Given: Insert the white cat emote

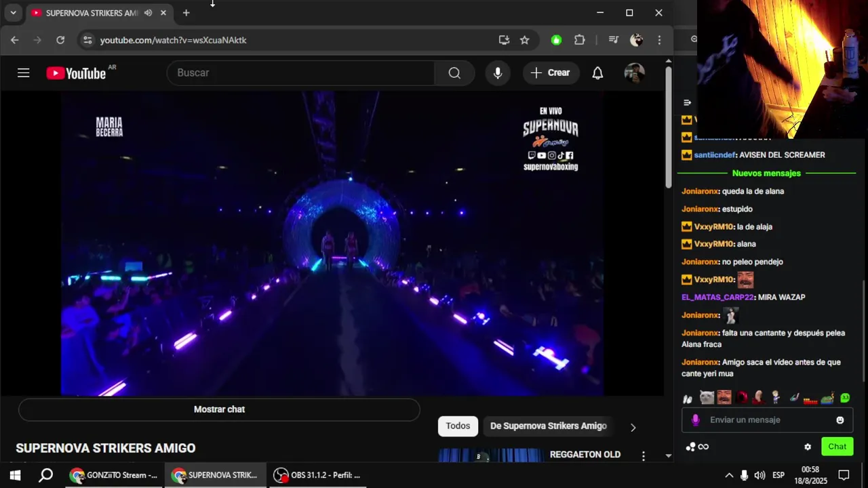Looking at the screenshot, I should (707, 397).
